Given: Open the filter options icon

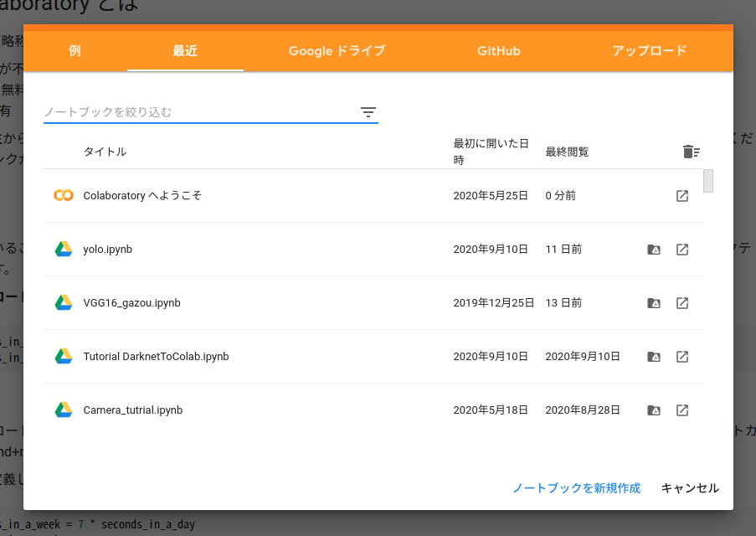Looking at the screenshot, I should pos(368,112).
